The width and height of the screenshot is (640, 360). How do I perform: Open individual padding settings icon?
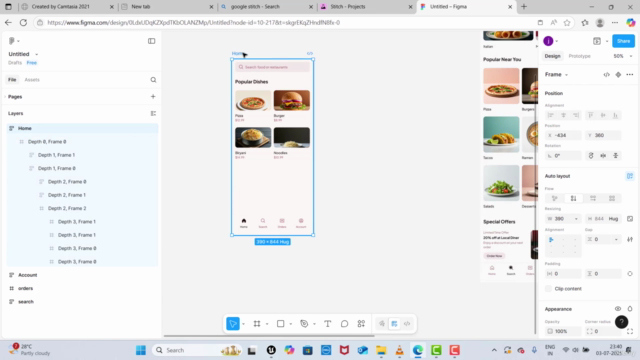click(630, 274)
